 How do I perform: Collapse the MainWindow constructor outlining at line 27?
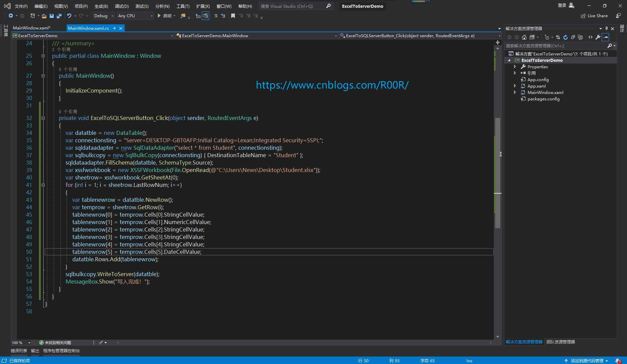click(x=43, y=76)
